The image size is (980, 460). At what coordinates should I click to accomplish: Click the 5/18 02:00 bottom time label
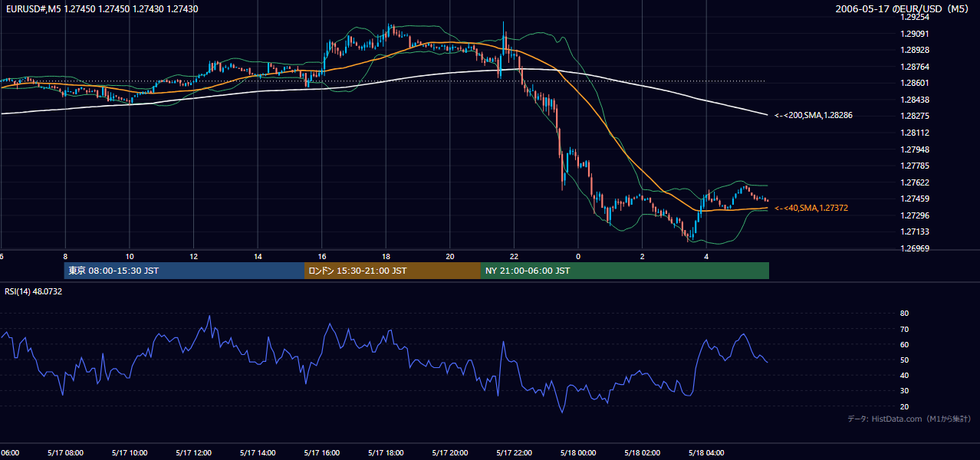[x=643, y=452]
